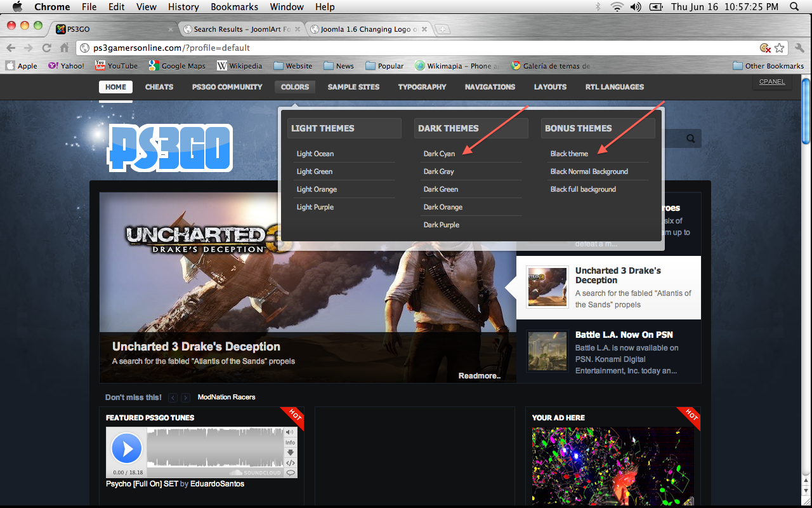Open the Window menu
812x508 pixels.
(x=287, y=7)
